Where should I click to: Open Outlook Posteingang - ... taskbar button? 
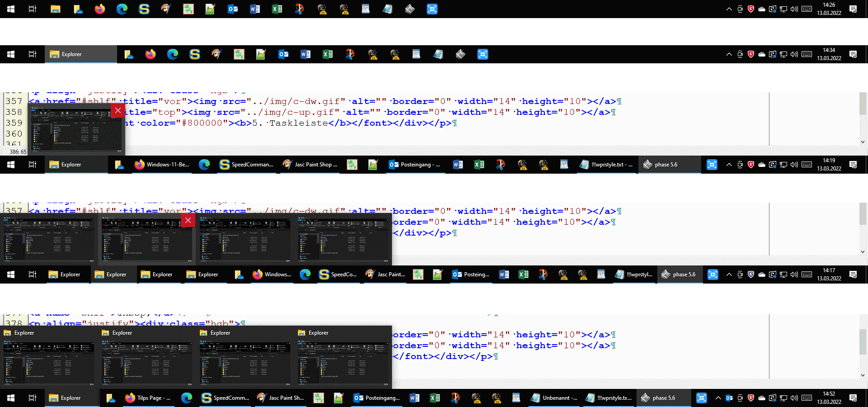(415, 165)
